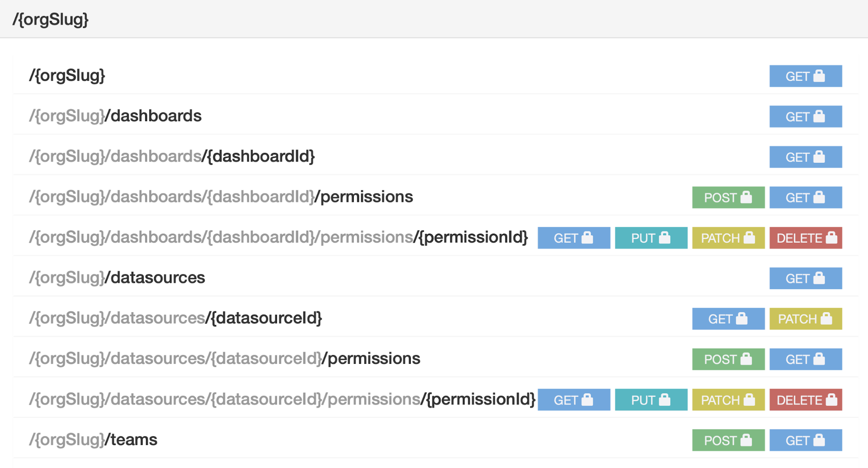Viewport: 868px width, 468px height.
Task: Click lock icon on dashboards permissions POST
Action: (x=746, y=197)
